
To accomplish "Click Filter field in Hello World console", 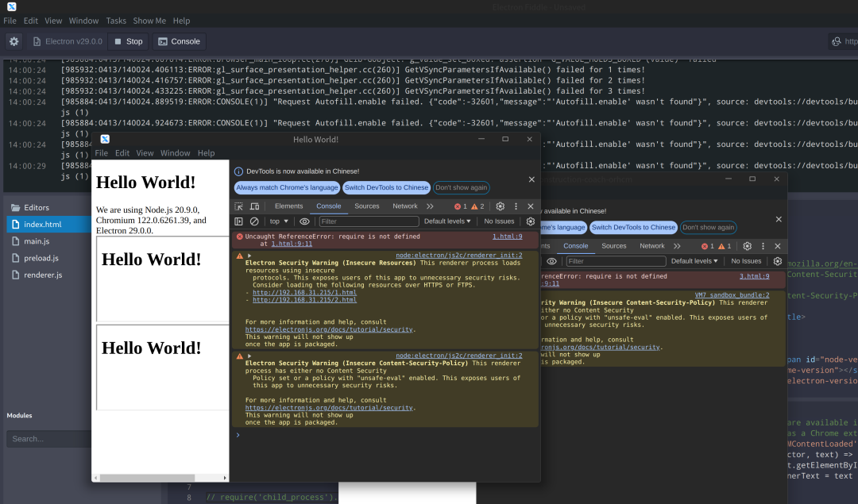I will pyautogui.click(x=369, y=221).
